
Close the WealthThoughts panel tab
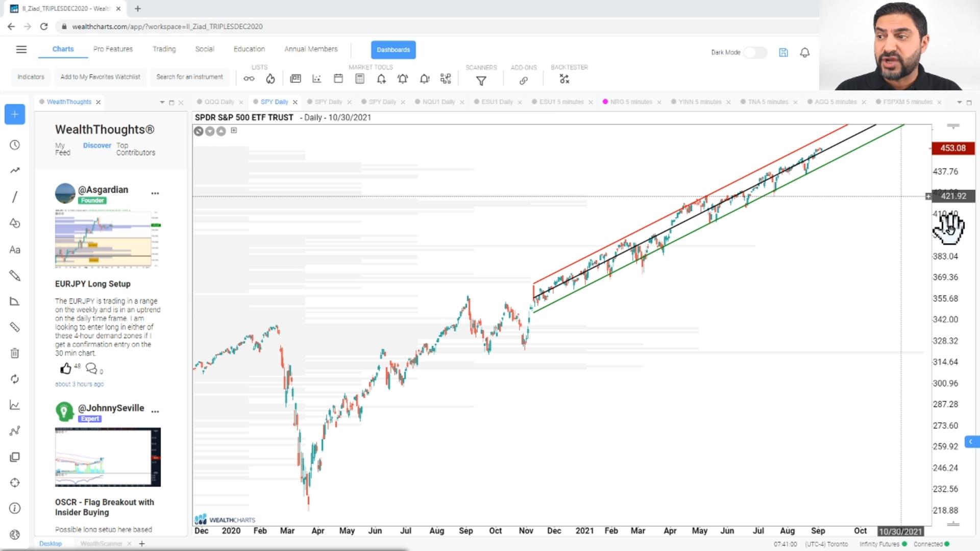(x=99, y=103)
